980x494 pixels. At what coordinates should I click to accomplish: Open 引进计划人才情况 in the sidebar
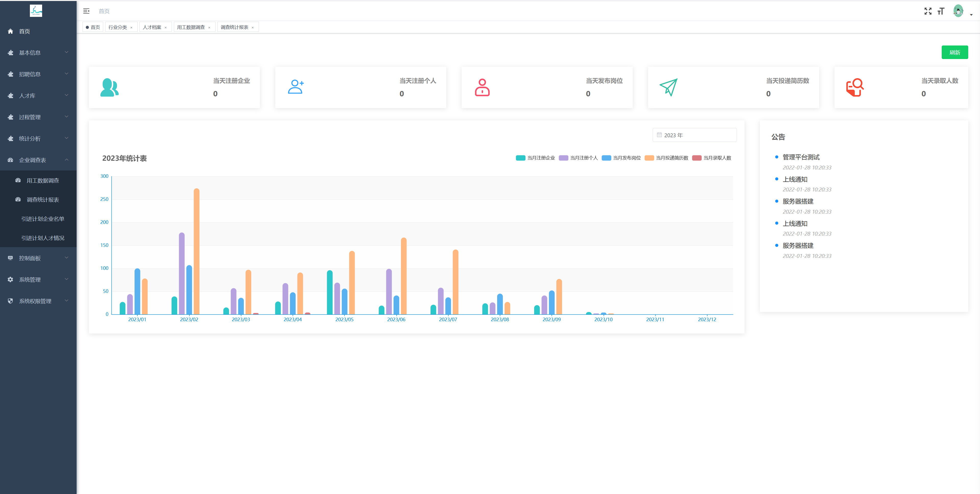(43, 238)
